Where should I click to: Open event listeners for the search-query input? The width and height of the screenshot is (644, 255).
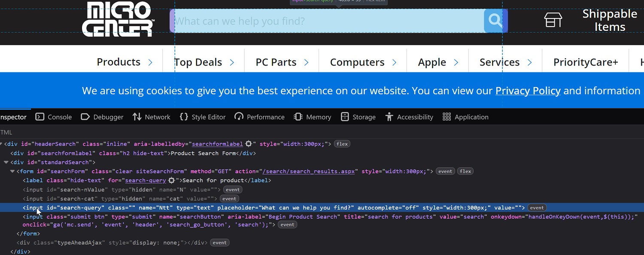536,207
